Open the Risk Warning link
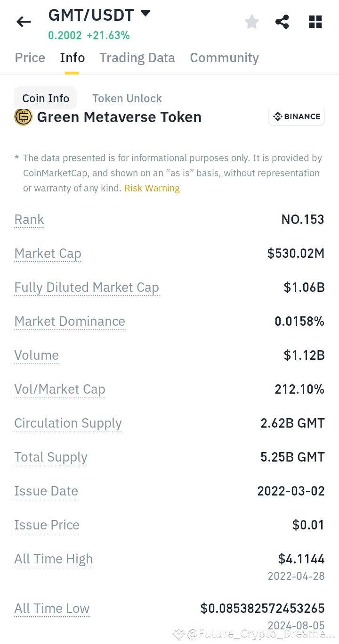Image resolution: width=339 pixels, height=644 pixels. point(152,188)
